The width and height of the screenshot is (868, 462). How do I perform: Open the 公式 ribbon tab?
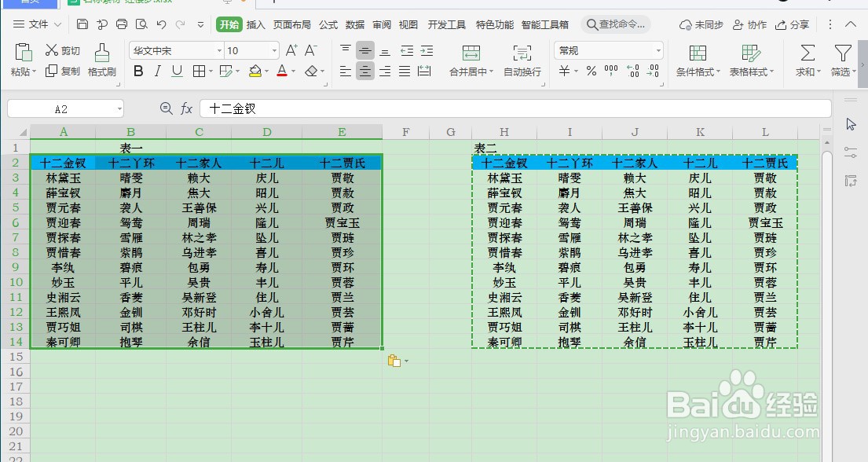[x=328, y=24]
